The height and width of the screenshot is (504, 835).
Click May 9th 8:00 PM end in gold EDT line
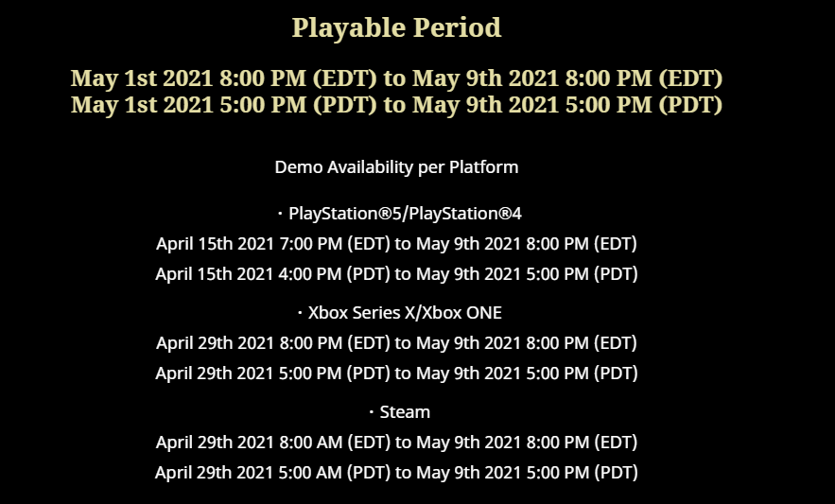click(x=565, y=78)
